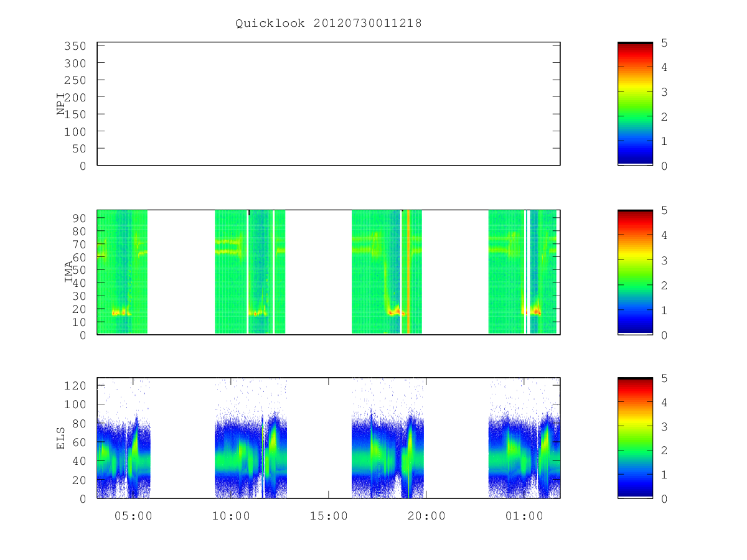The width and height of the screenshot is (747, 560).
Task: Click the 2 label on IMA colorbar
Action: pos(665,285)
